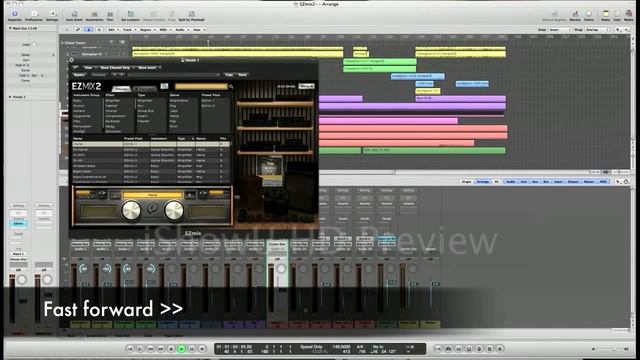640x360 pixels.
Task: Open the Settings toolbar icon
Action: 52,16
